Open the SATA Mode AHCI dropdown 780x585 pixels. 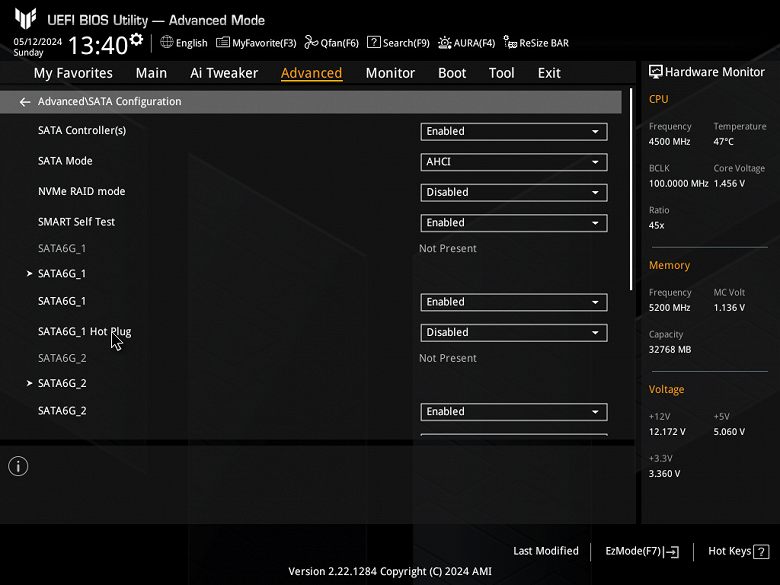click(x=513, y=162)
